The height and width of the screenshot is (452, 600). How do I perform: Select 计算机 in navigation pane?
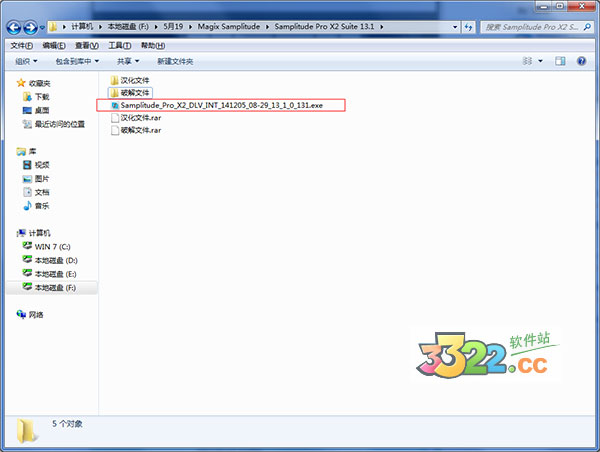[39, 233]
